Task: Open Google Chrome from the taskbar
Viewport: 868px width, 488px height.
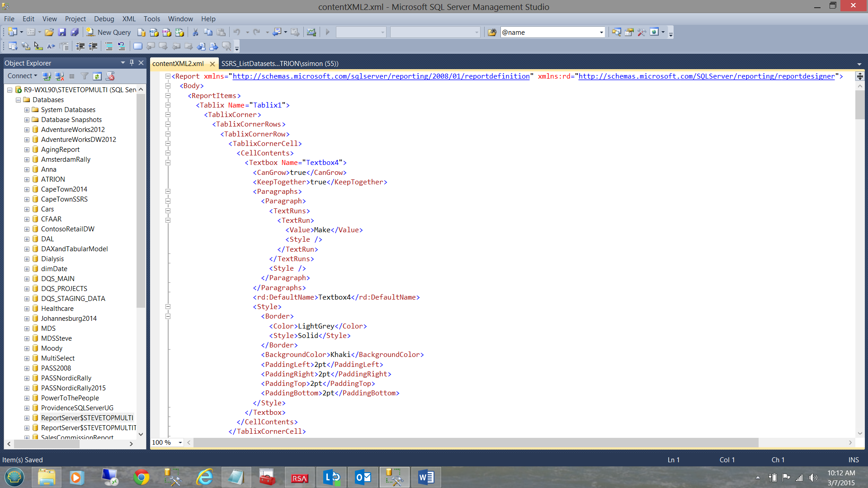Action: coord(141,477)
